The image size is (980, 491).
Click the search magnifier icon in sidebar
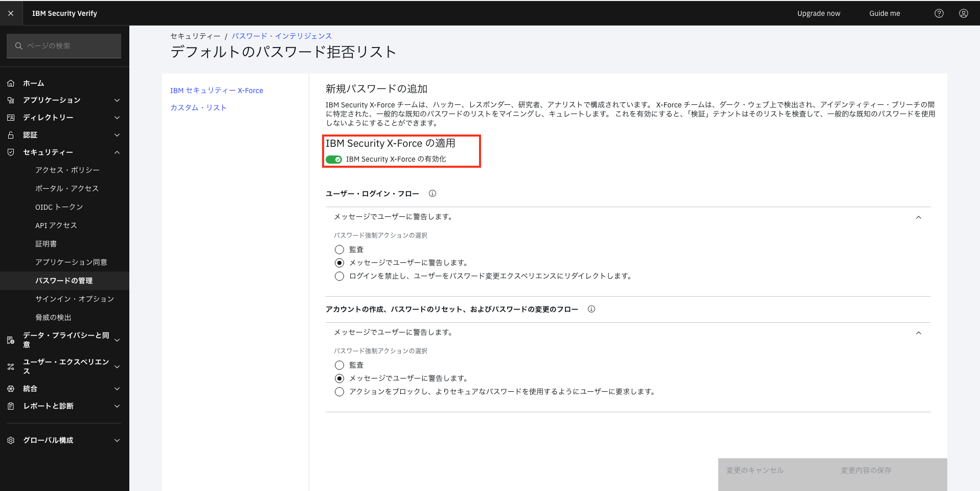(18, 46)
